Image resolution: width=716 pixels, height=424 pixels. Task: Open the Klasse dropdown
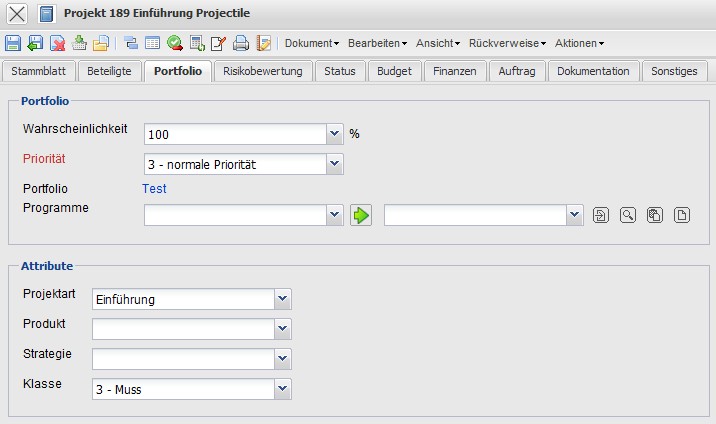click(x=282, y=389)
